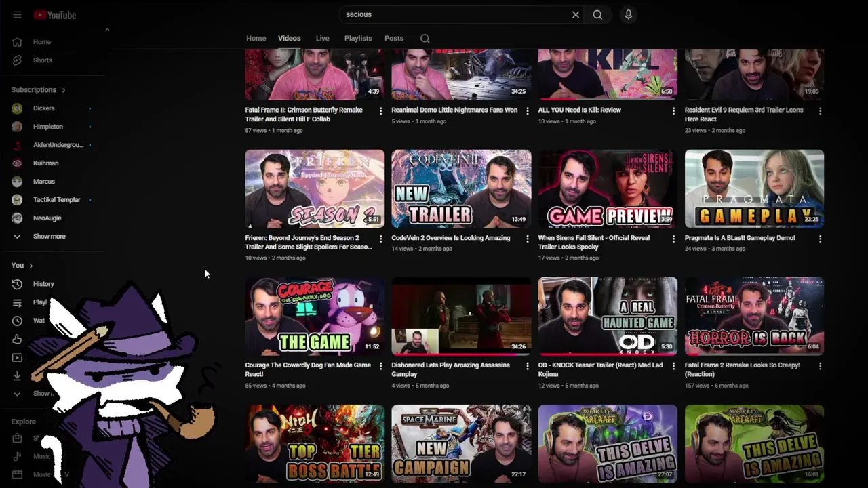
Task: Play the Courage The Game thumbnail
Action: tap(315, 317)
